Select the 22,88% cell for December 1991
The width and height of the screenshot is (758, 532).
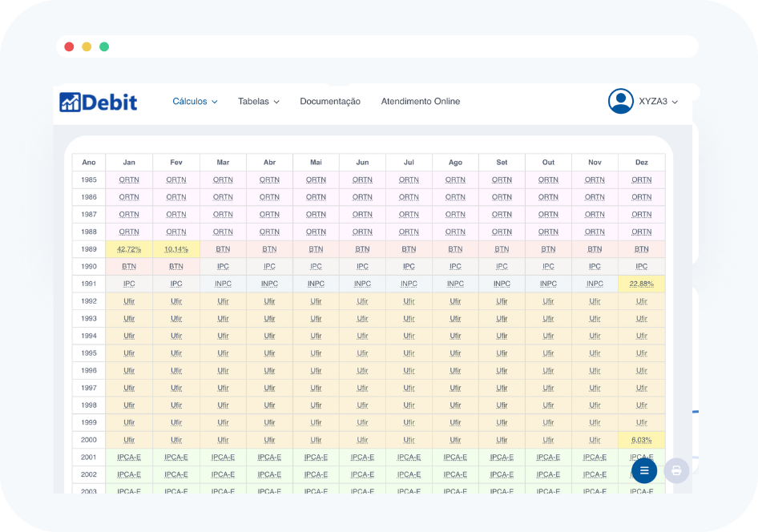pyautogui.click(x=642, y=284)
